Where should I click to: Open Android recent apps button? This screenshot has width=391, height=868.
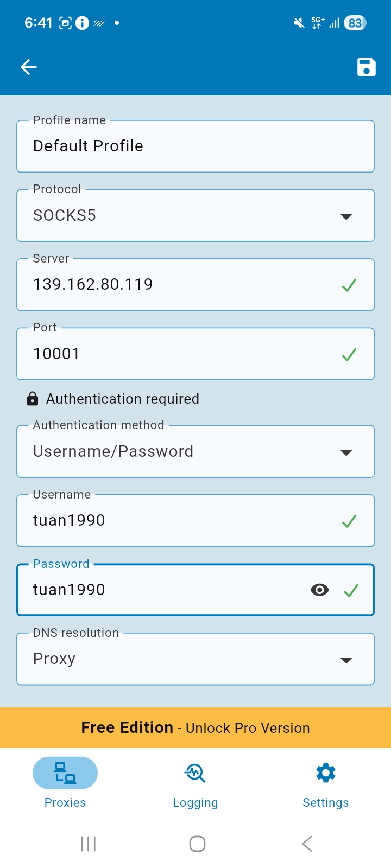tap(88, 844)
